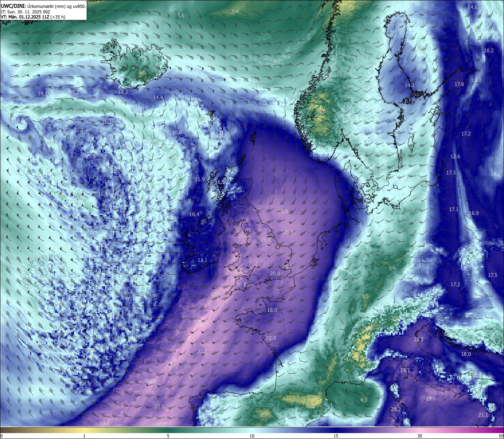Click the 16.5 value label
This screenshot has width=504, height=439.
(x=220, y=182)
